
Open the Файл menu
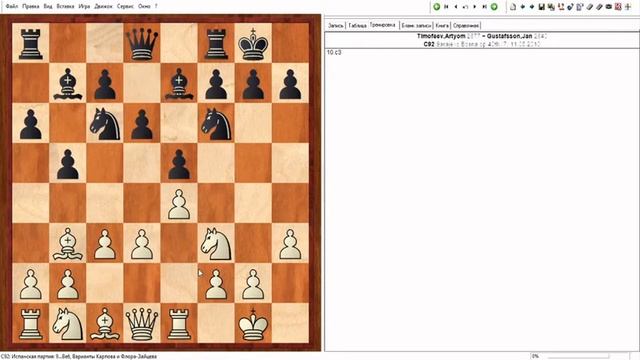[11, 7]
